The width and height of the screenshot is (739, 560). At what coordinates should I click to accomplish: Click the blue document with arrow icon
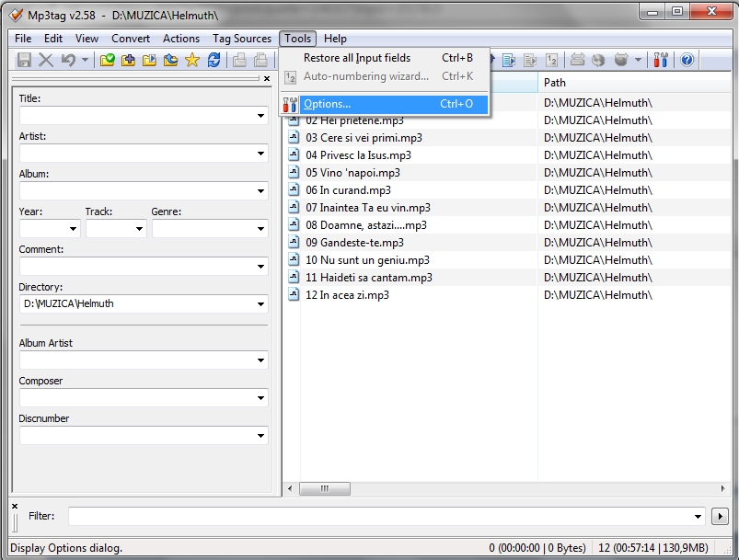[509, 60]
